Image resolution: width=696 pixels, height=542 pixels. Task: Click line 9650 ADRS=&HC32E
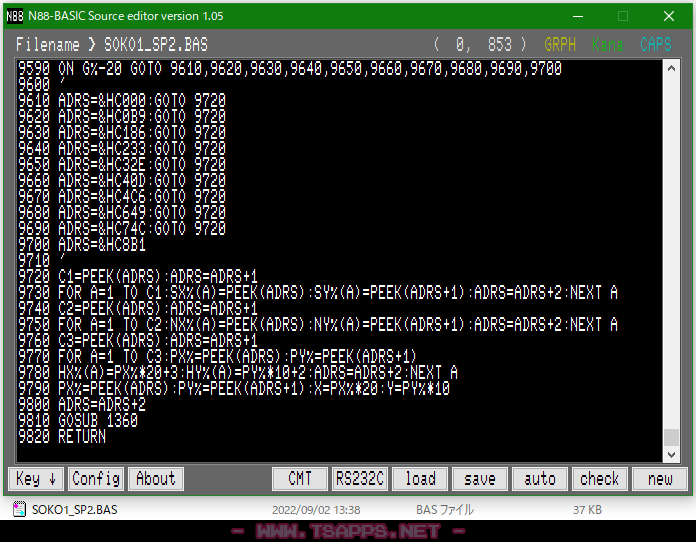[122, 164]
